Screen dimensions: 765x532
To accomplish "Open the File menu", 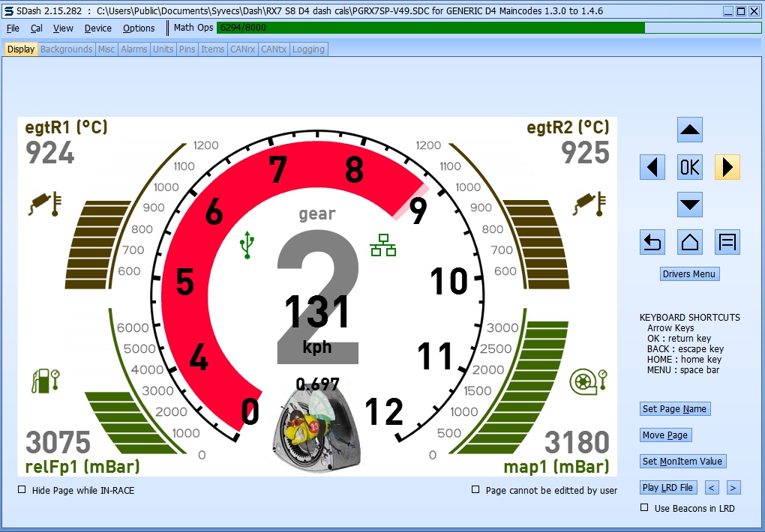I will (13, 28).
